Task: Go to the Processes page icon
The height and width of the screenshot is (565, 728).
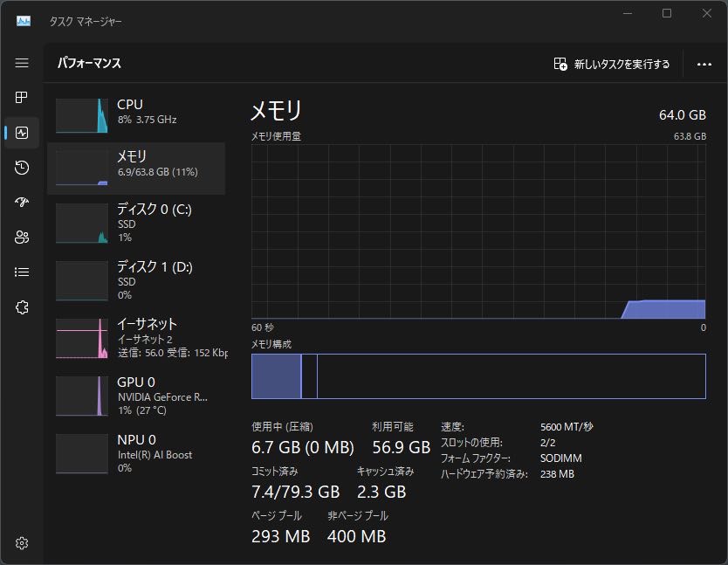Action: pyautogui.click(x=22, y=97)
